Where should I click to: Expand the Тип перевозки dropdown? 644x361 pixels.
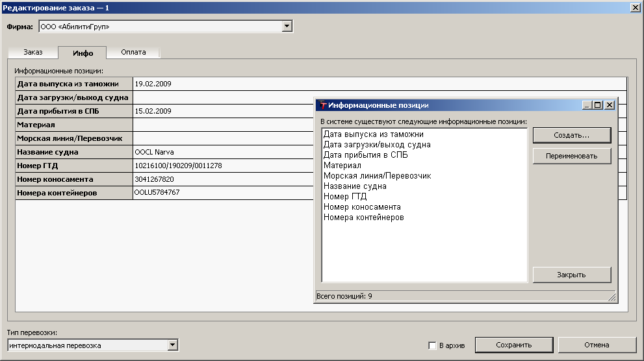tap(172, 345)
